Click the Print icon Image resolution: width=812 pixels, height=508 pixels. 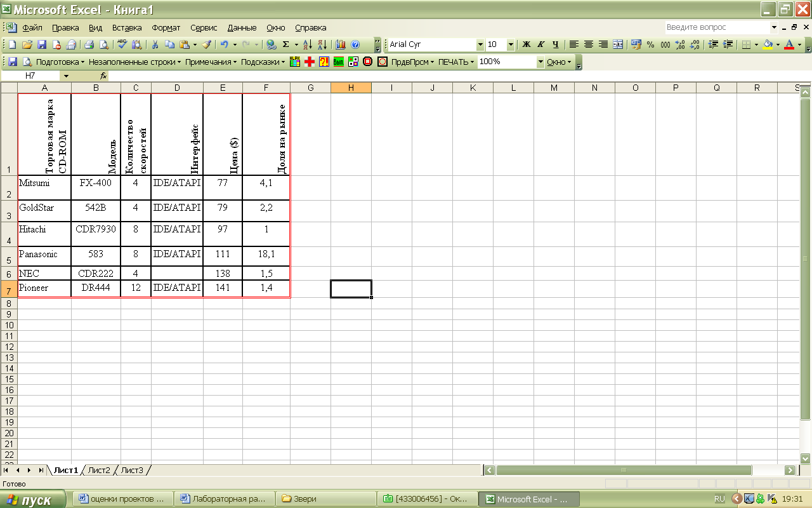89,44
